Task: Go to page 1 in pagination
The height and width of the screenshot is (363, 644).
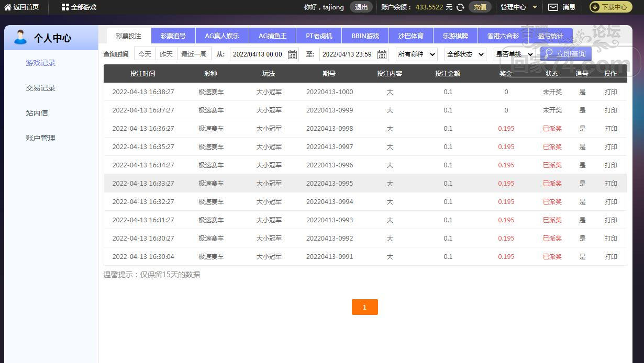Action: 365,308
